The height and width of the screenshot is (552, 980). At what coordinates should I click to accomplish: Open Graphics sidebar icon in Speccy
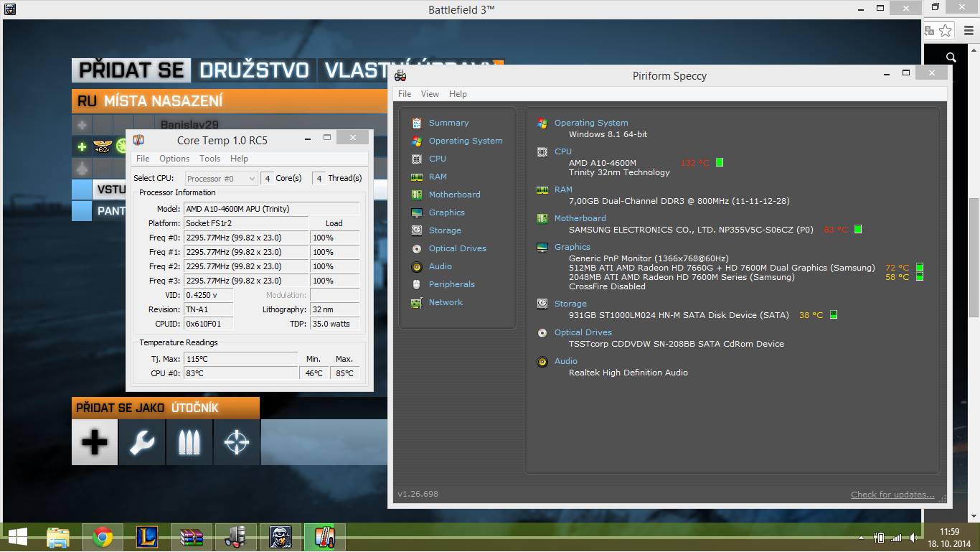point(416,212)
